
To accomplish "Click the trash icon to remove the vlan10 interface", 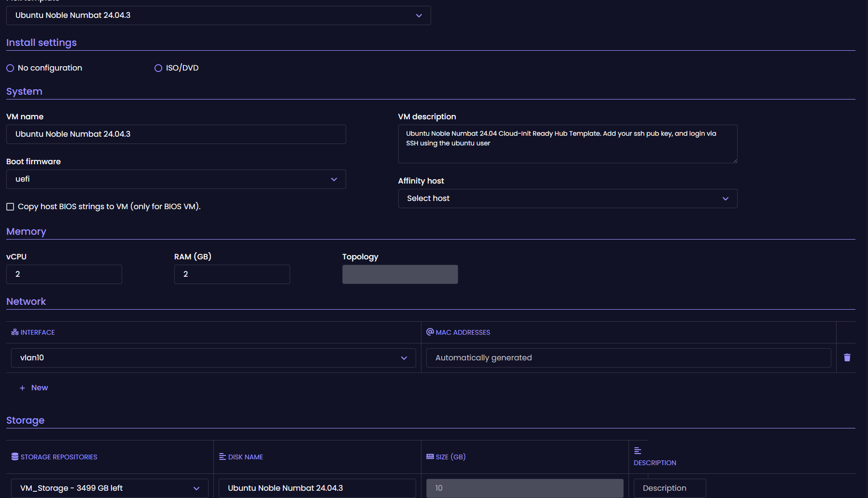I will click(847, 357).
